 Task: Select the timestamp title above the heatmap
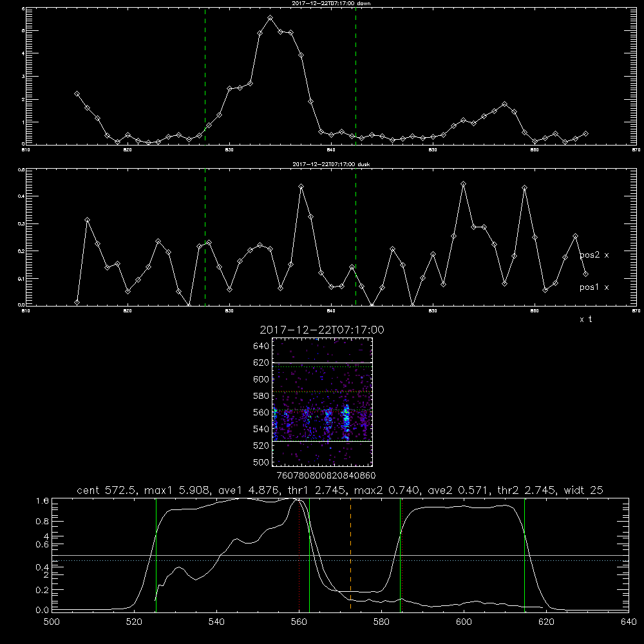coord(322,330)
